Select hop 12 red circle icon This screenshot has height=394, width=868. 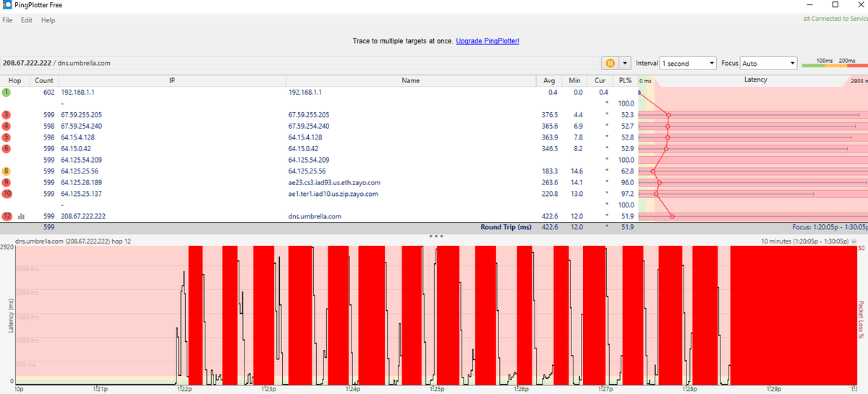(6, 216)
